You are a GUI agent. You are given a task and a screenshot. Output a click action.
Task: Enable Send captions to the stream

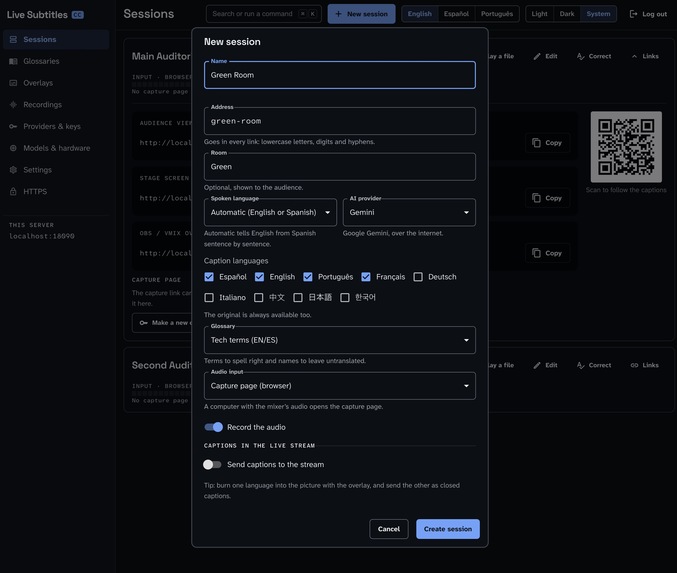tap(212, 465)
